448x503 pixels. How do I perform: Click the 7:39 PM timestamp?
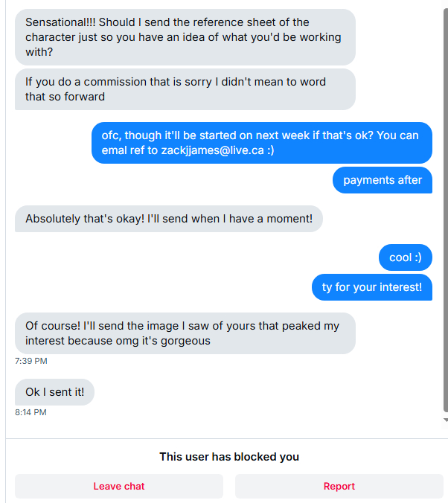click(x=31, y=361)
